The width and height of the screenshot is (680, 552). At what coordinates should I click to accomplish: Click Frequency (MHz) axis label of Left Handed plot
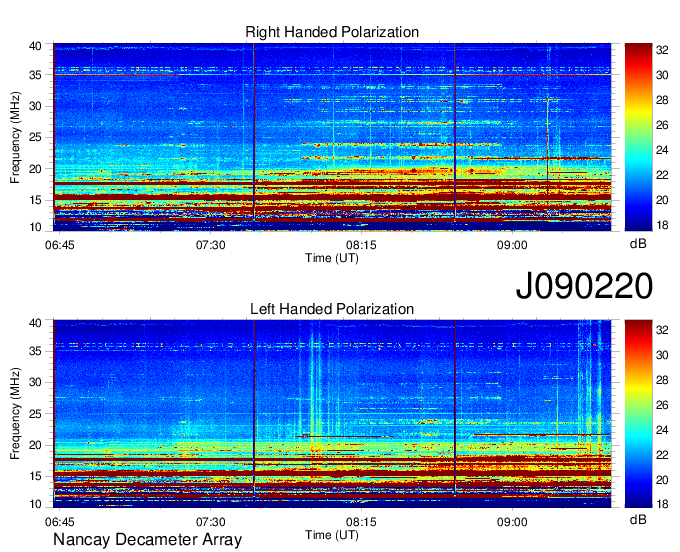coord(15,414)
